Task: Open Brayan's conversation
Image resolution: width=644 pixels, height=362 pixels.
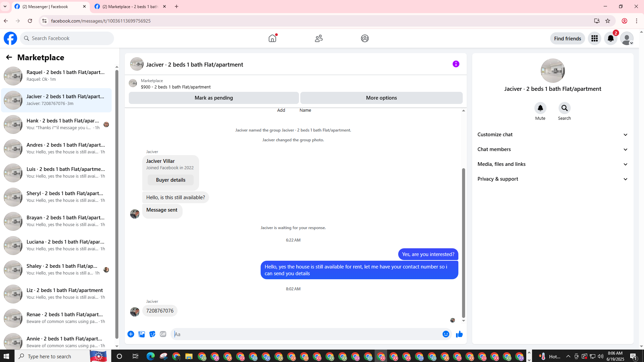Action: pos(56,221)
